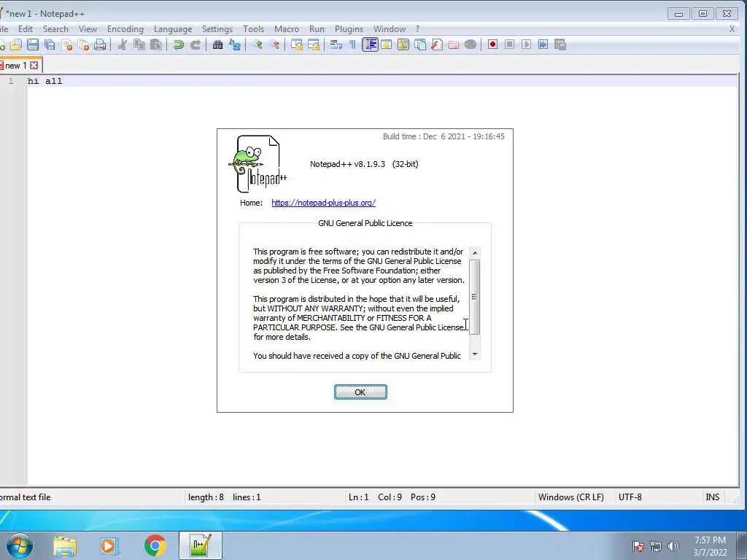This screenshot has height=560, width=747.
Task: Click the Save Current Recorded Macro icon
Action: pyautogui.click(x=560, y=44)
